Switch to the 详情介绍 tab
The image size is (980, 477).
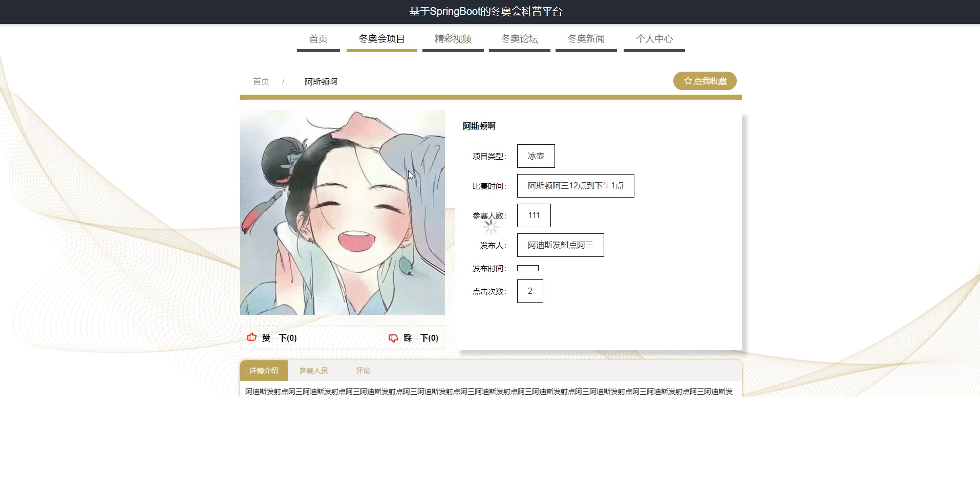264,371
